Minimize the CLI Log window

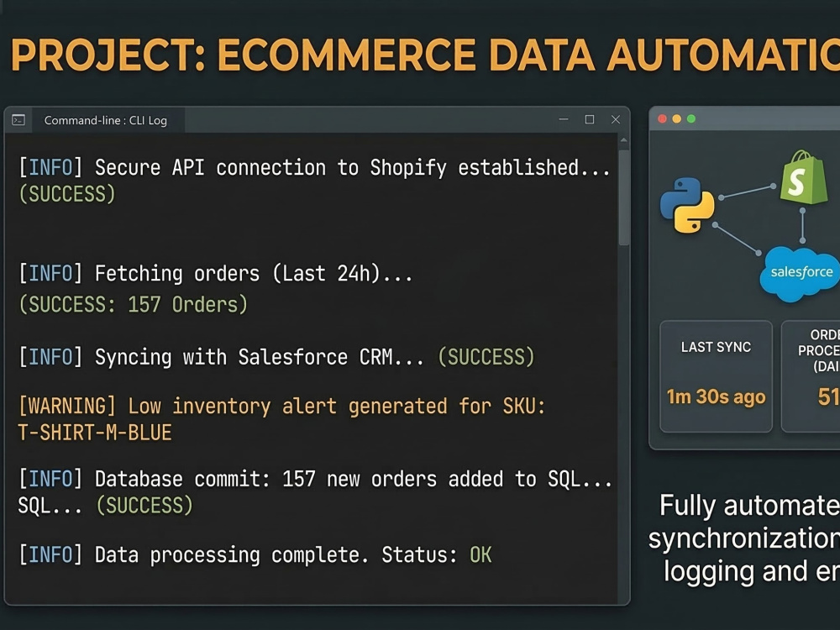coord(564,119)
